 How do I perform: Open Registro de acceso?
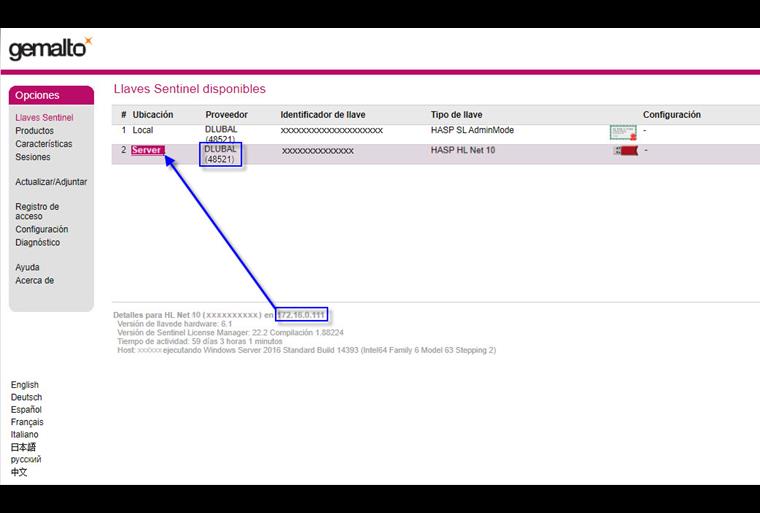37,211
